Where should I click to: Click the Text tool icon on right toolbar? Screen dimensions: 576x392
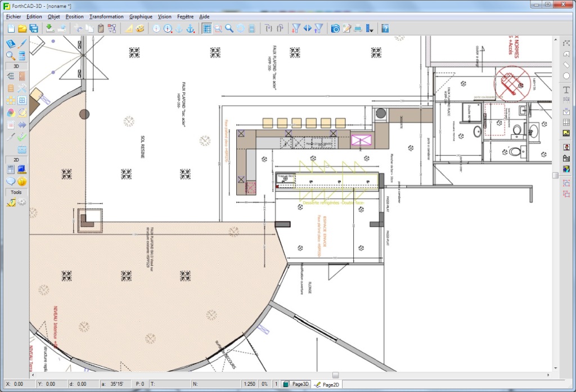[x=566, y=90]
